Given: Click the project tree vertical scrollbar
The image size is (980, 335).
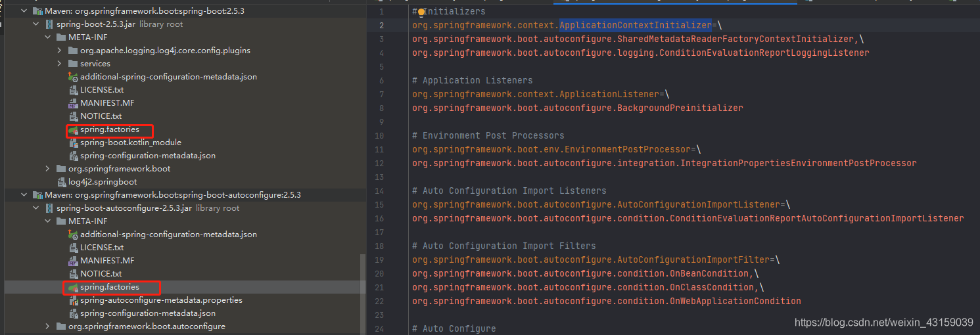Looking at the screenshot, I should pyautogui.click(x=363, y=294).
